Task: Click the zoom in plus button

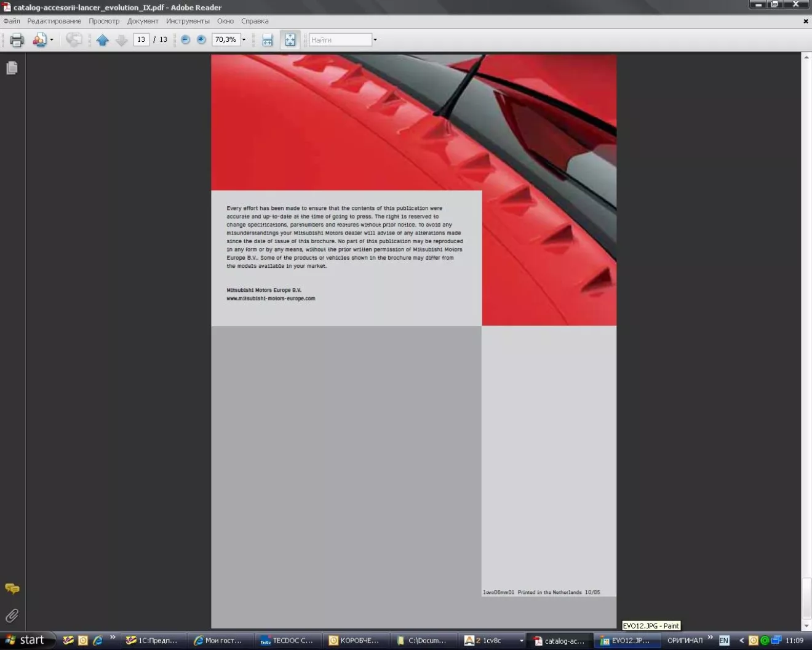Action: 201,39
